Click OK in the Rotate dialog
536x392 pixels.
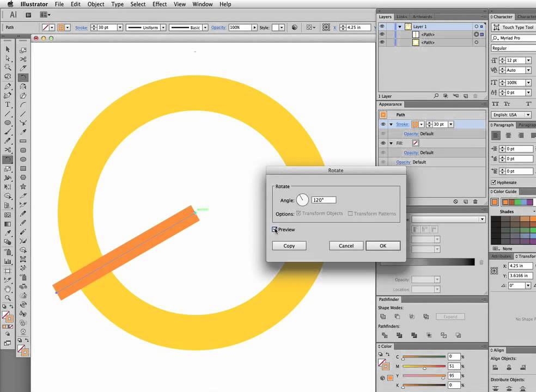[x=383, y=246]
